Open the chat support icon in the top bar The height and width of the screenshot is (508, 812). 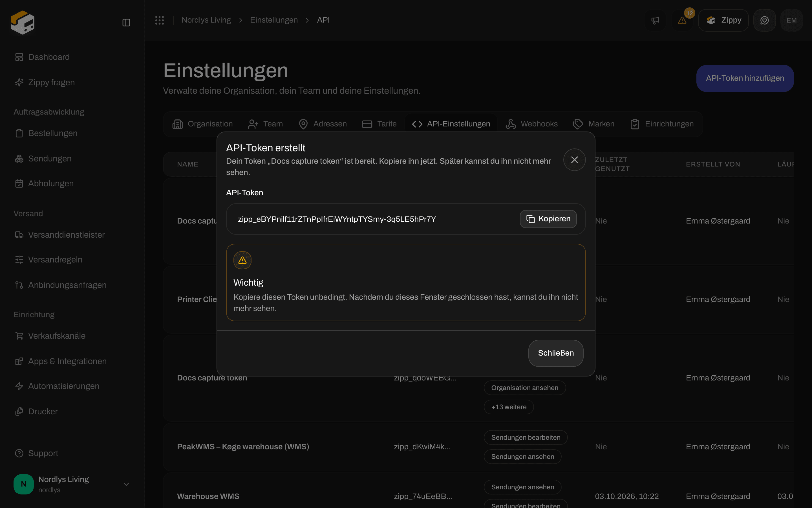point(764,20)
